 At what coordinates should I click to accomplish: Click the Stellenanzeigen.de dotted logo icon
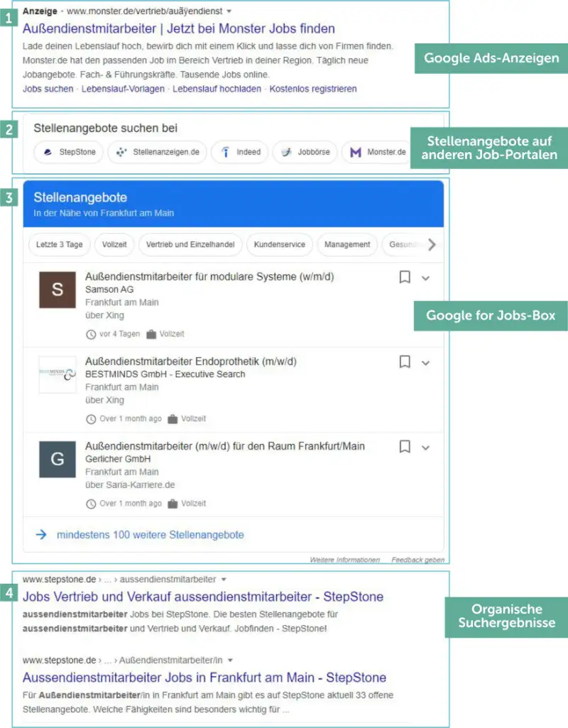coord(121,152)
